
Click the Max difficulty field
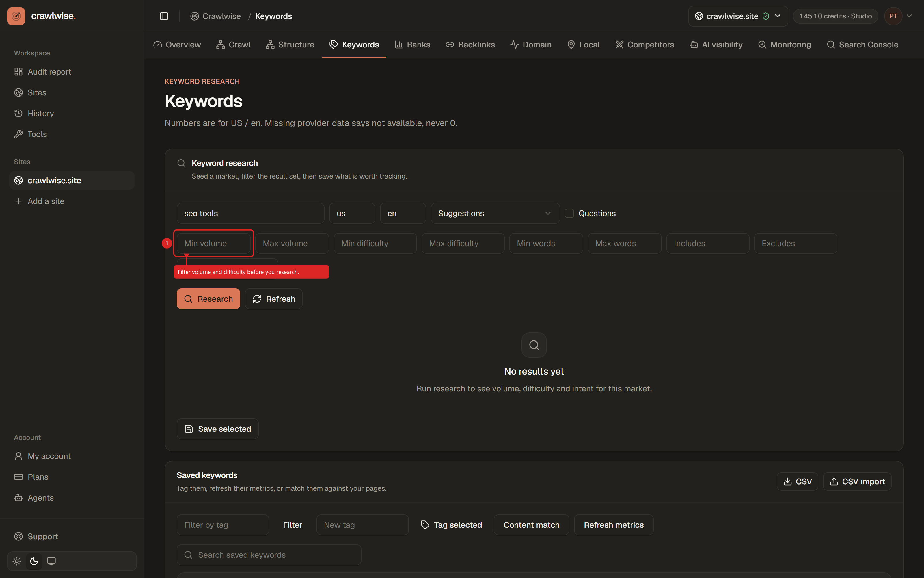[x=463, y=244]
